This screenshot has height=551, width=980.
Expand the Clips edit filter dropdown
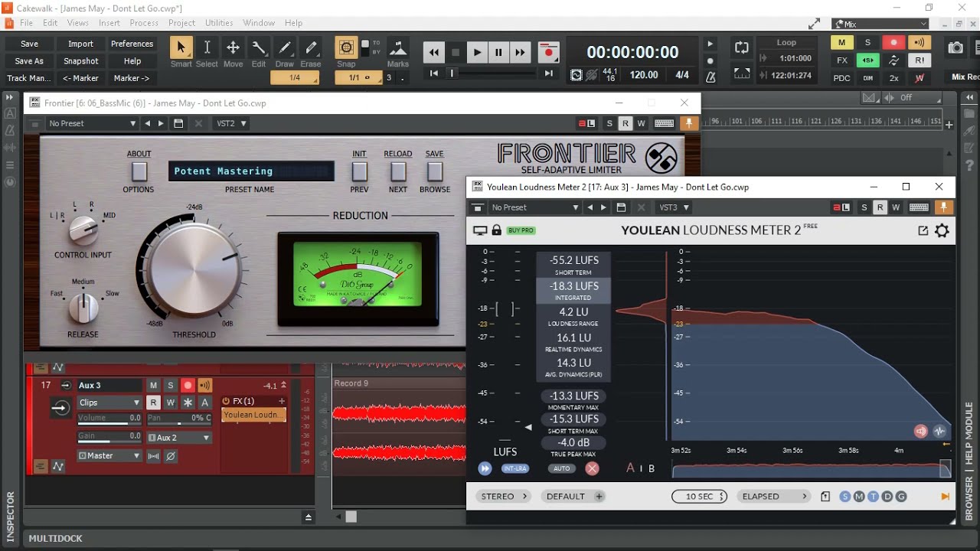pyautogui.click(x=109, y=403)
